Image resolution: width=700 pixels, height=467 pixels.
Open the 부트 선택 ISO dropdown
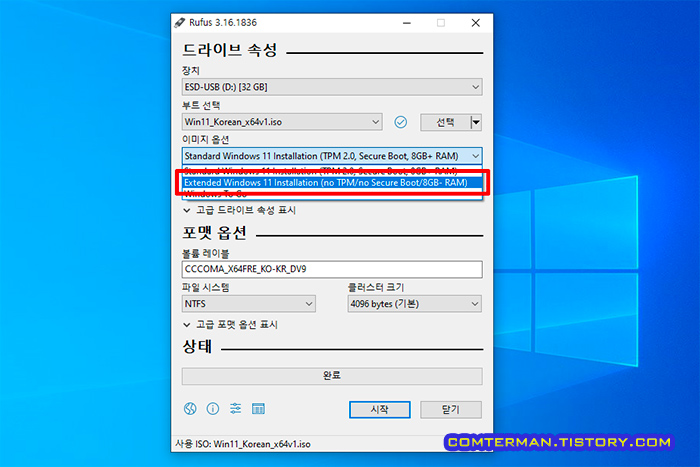282,122
